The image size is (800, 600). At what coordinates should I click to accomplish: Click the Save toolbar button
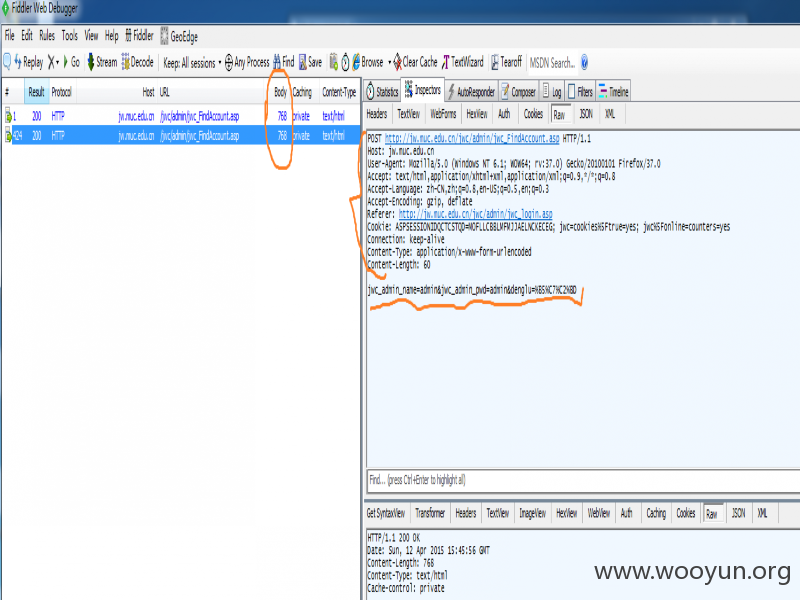(310, 62)
